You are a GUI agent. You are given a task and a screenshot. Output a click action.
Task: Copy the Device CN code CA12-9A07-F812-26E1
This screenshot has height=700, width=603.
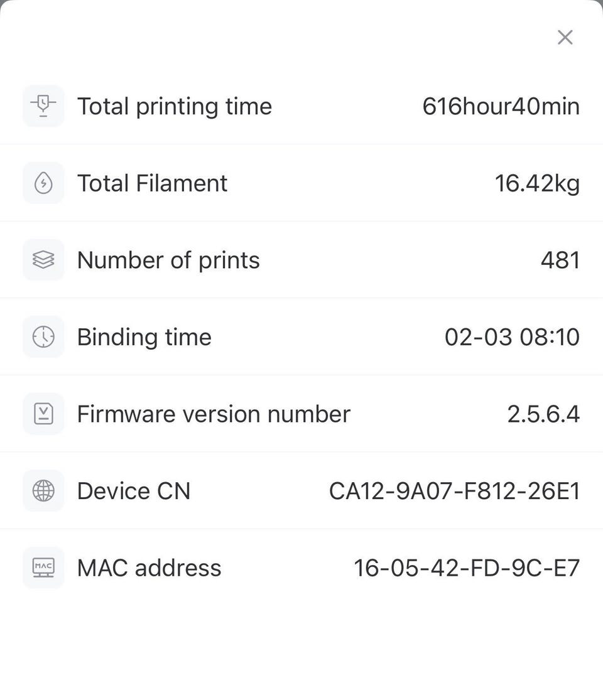click(455, 491)
